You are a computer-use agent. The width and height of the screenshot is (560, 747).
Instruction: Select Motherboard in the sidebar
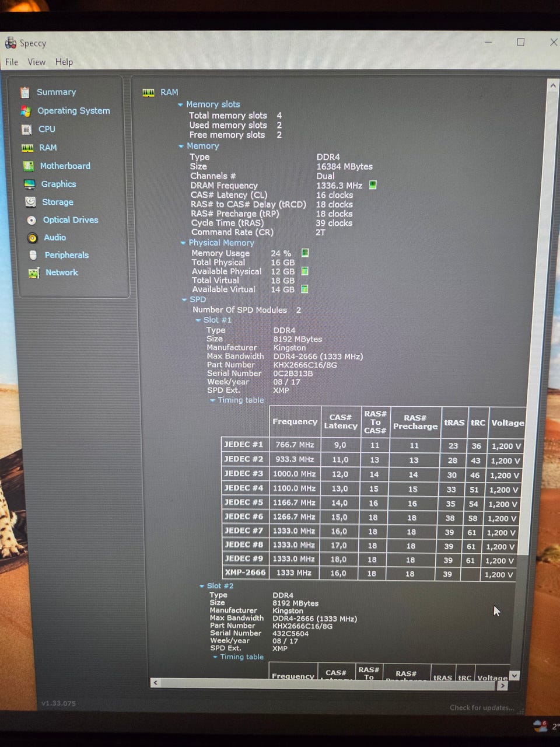(x=65, y=166)
